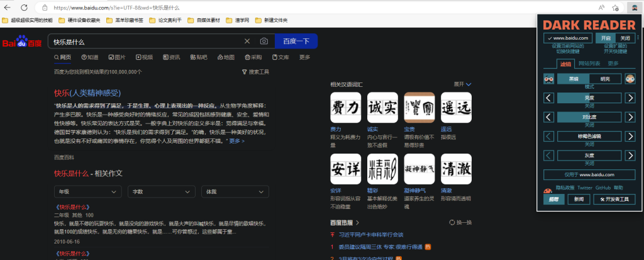Select 明亮 light mode in Dark Reader
This screenshot has width=644, height=260.
click(x=606, y=79)
